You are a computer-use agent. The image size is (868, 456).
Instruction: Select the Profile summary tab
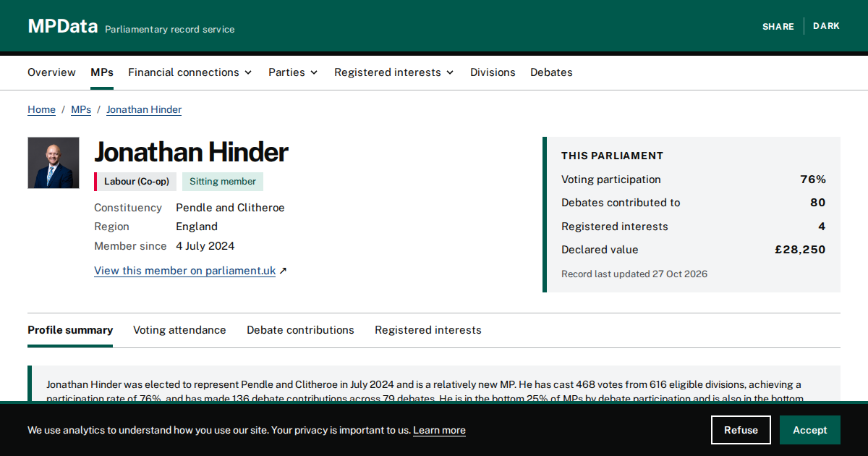70,330
